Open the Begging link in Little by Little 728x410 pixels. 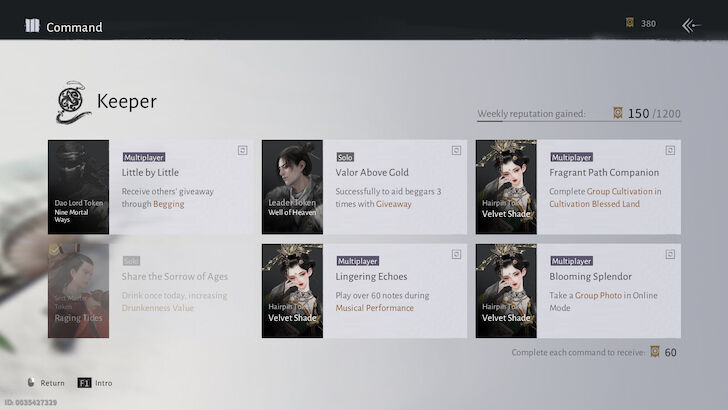(168, 204)
